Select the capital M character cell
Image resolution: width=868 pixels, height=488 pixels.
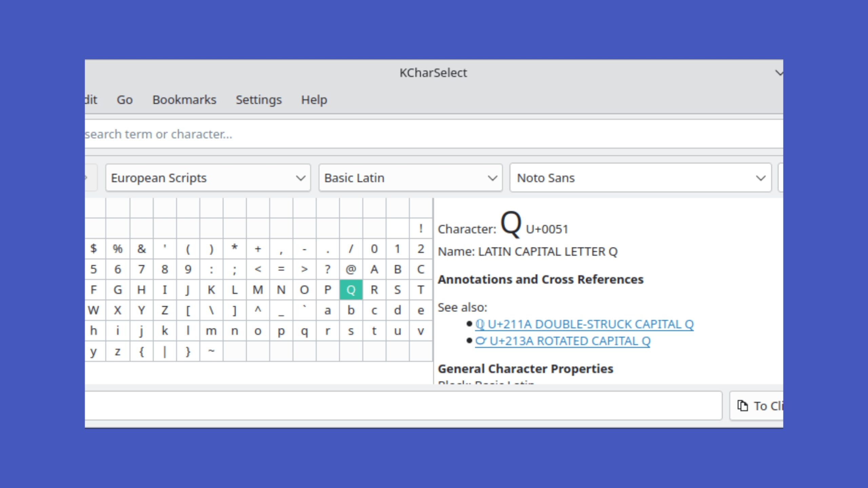258,290
